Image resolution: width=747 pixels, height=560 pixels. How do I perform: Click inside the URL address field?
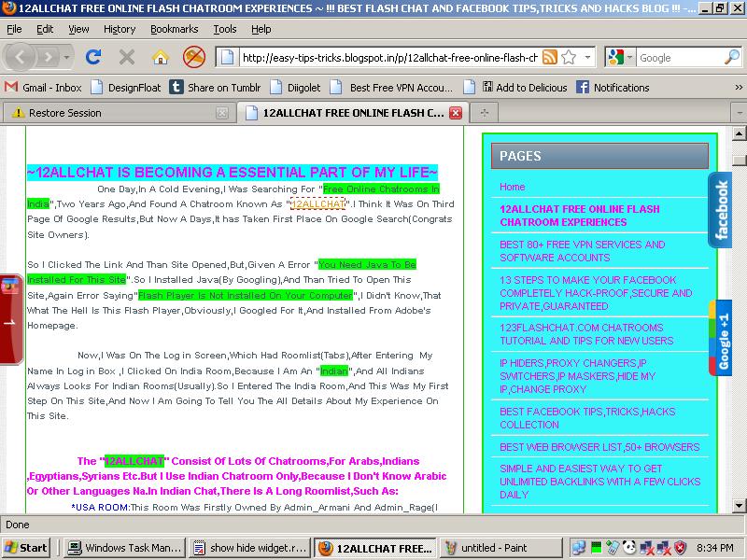pyautogui.click(x=389, y=58)
